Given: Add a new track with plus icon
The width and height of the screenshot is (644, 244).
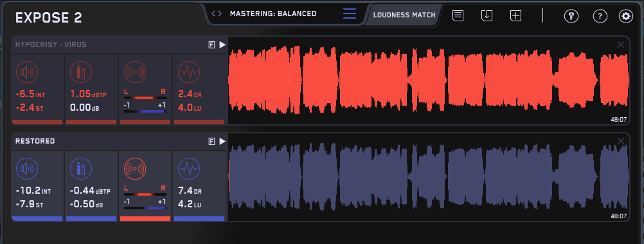Looking at the screenshot, I should click(515, 16).
